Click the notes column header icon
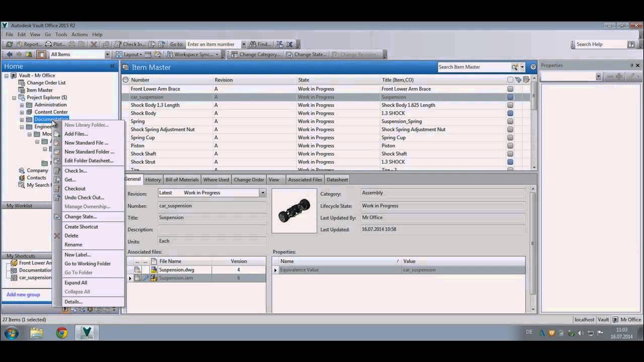This screenshot has width=644, height=362. (x=526, y=80)
